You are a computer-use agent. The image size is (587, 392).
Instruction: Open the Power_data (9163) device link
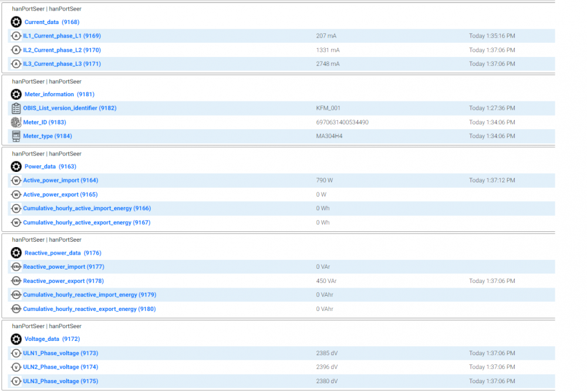pos(50,167)
